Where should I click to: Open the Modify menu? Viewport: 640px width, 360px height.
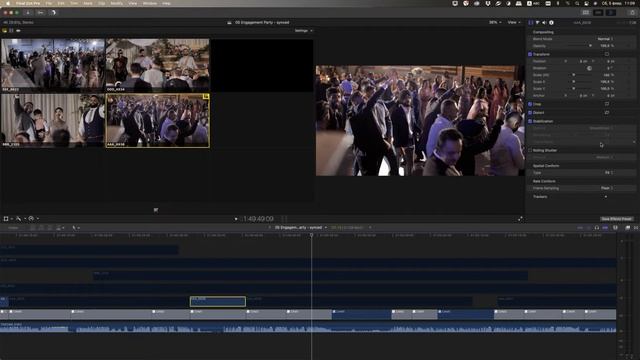(116, 3)
